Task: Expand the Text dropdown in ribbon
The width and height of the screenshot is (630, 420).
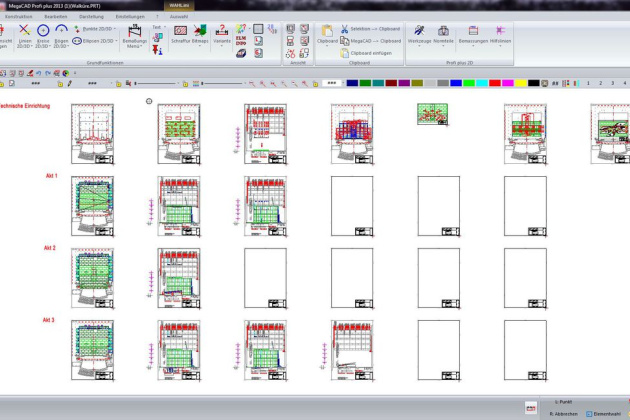Action: [157, 28]
